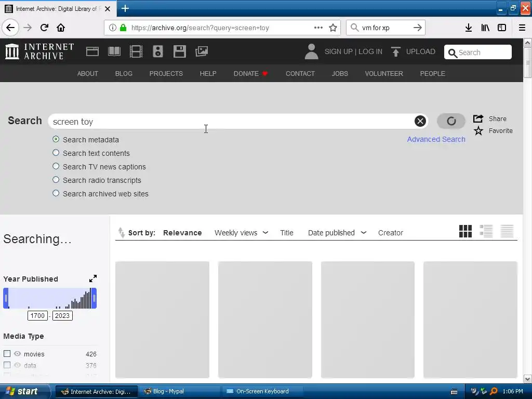Select Search TV news captions option

pyautogui.click(x=56, y=166)
